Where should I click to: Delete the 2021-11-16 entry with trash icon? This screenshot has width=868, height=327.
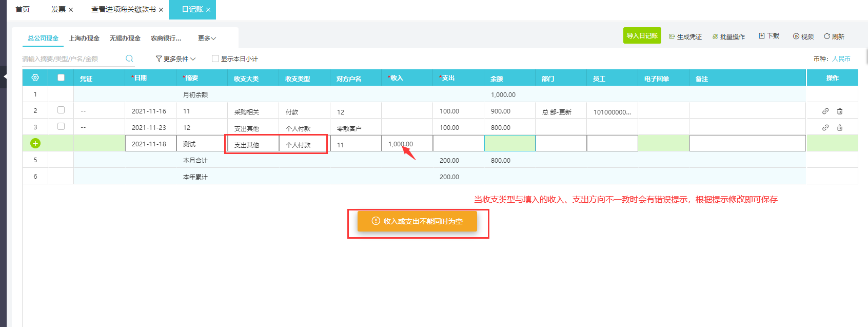840,111
